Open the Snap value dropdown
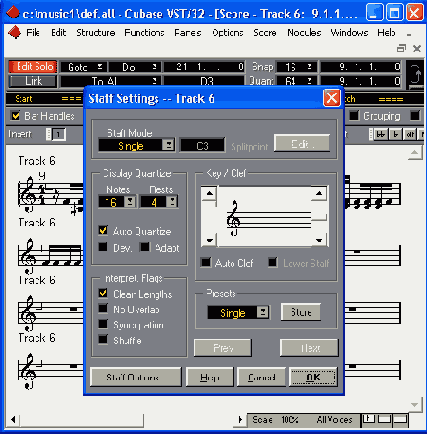The width and height of the screenshot is (427, 434). tap(296, 67)
